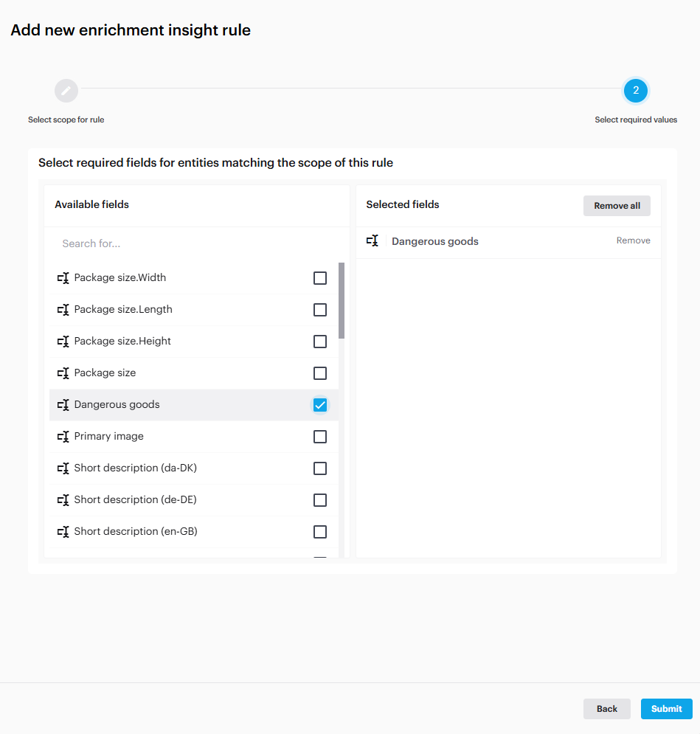This screenshot has height=734, width=700.
Task: Uncheck the Dangerous goods checkbox
Action: pyautogui.click(x=320, y=405)
